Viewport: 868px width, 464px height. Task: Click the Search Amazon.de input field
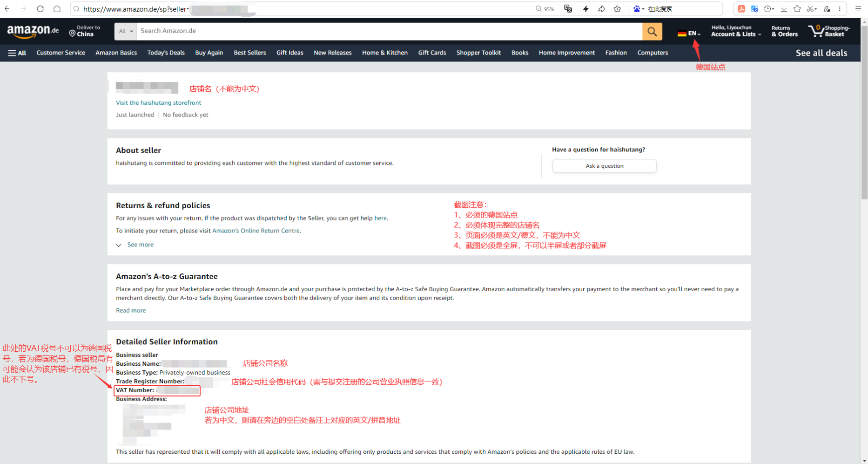[x=389, y=31]
